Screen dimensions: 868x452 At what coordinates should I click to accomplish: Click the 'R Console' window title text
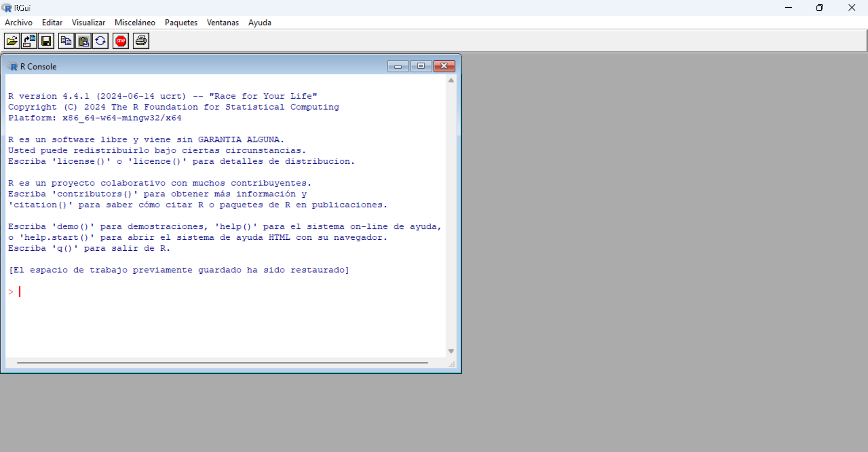click(x=38, y=67)
